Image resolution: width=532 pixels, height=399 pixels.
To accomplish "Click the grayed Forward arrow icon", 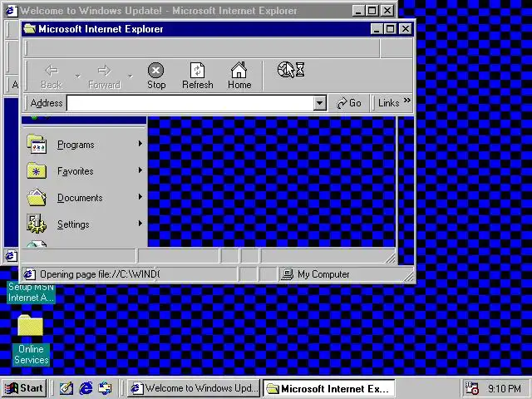I will (104, 71).
